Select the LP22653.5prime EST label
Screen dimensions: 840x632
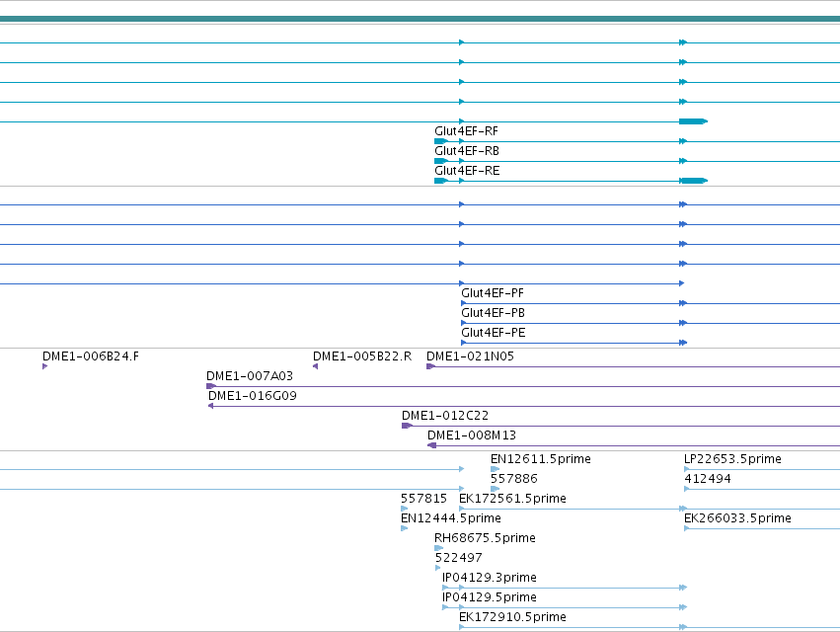(732, 459)
